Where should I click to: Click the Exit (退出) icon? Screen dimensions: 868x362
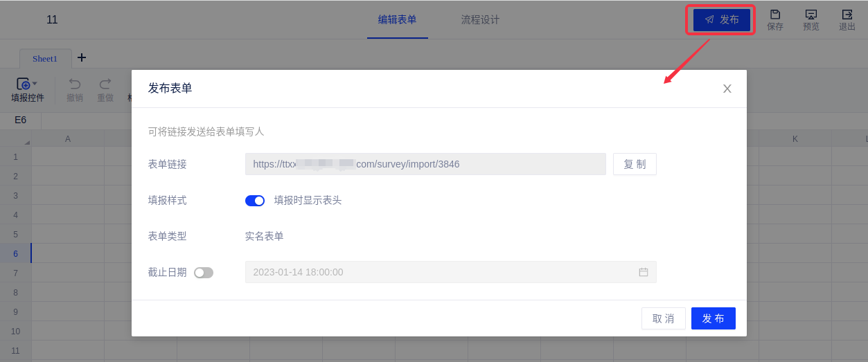coord(847,15)
